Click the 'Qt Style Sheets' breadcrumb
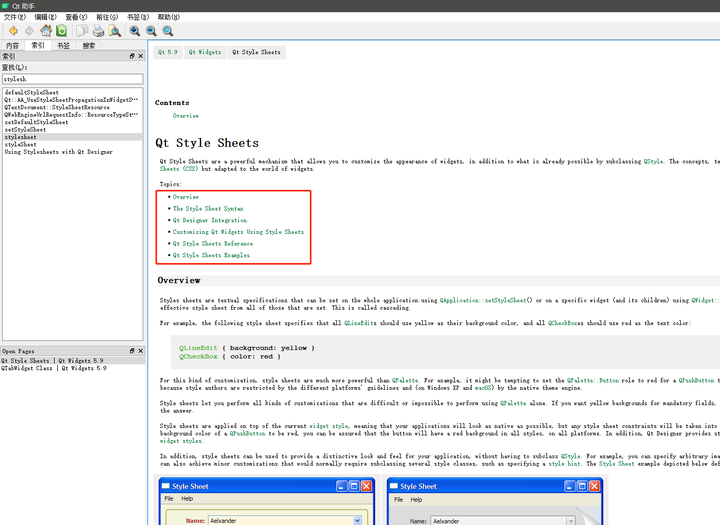The height and width of the screenshot is (525, 720). 256,52
